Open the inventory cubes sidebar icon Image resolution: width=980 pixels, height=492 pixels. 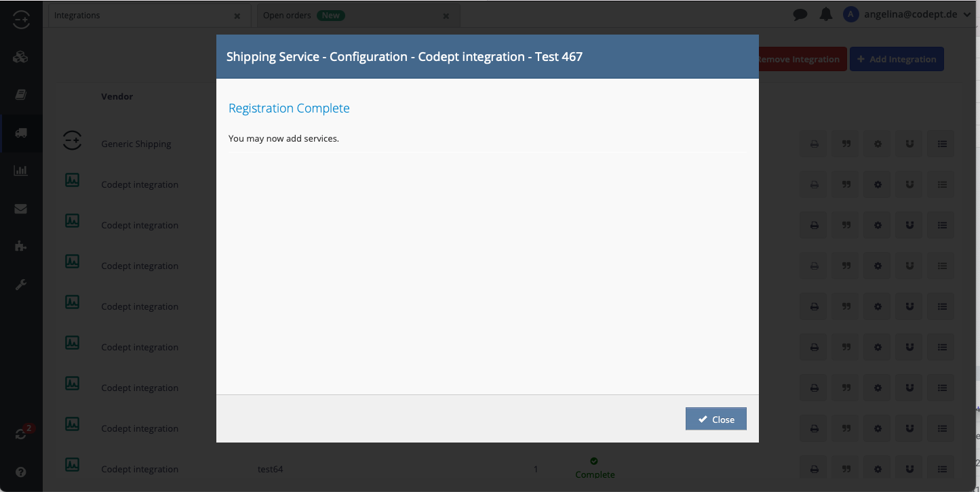(x=20, y=58)
